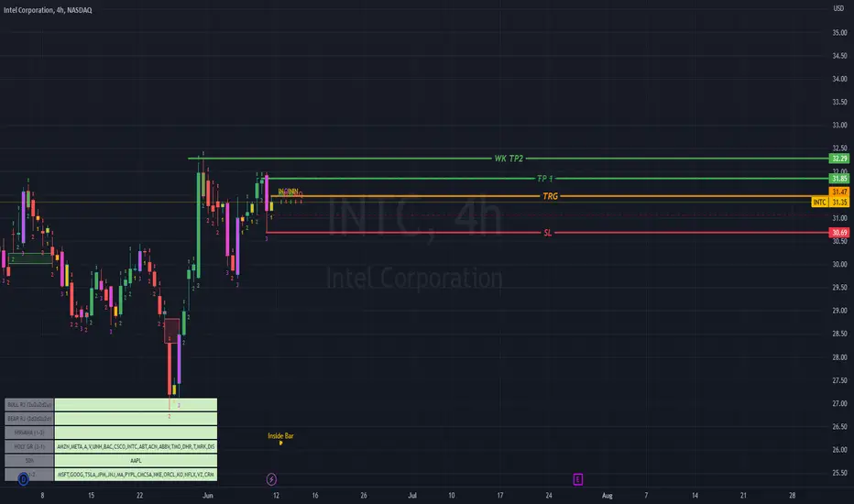The height and width of the screenshot is (504, 854).
Task: Click the Inside Bar flag marker
Action: pos(280,443)
